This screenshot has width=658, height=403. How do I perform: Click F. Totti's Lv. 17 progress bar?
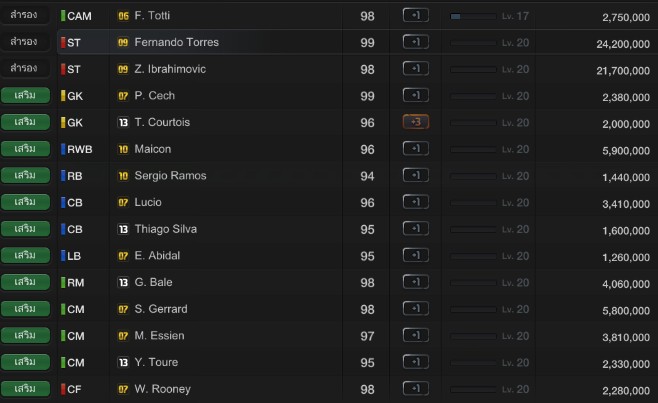tap(473, 16)
